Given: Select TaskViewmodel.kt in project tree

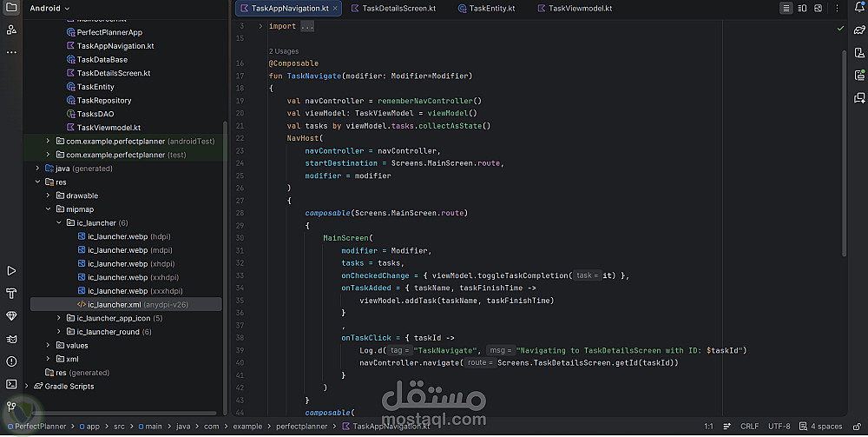Looking at the screenshot, I should click(x=103, y=128).
